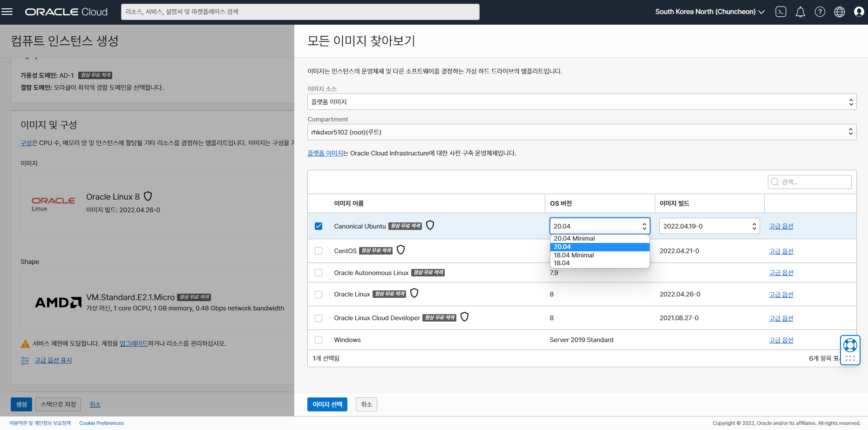Click the shield icon beside Canonical Ubuntu
This screenshot has width=868, height=430.
coord(430,225)
